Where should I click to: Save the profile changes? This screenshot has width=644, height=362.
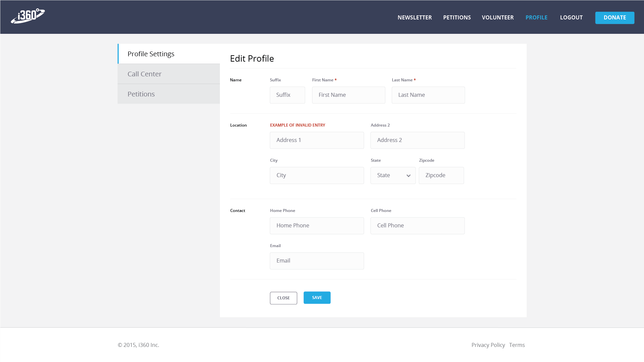point(317,298)
